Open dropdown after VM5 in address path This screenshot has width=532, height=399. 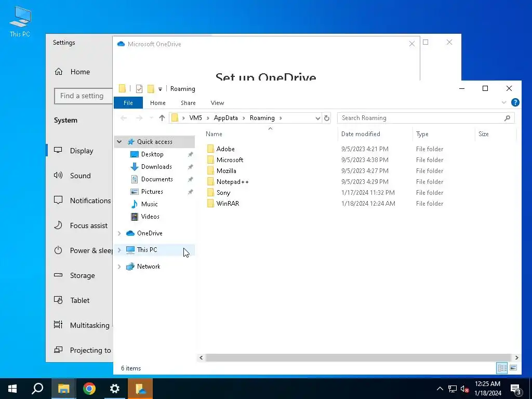click(208, 118)
